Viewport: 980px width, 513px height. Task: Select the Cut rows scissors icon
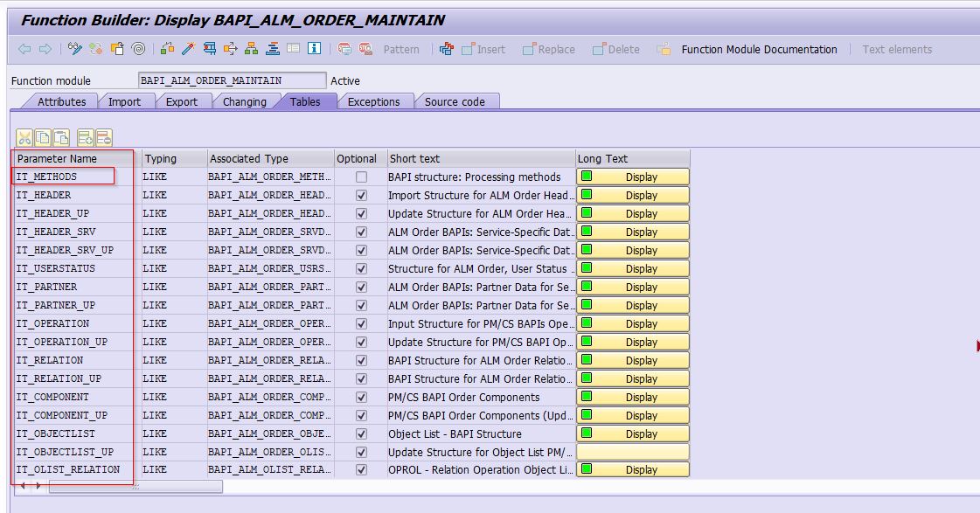(24, 136)
